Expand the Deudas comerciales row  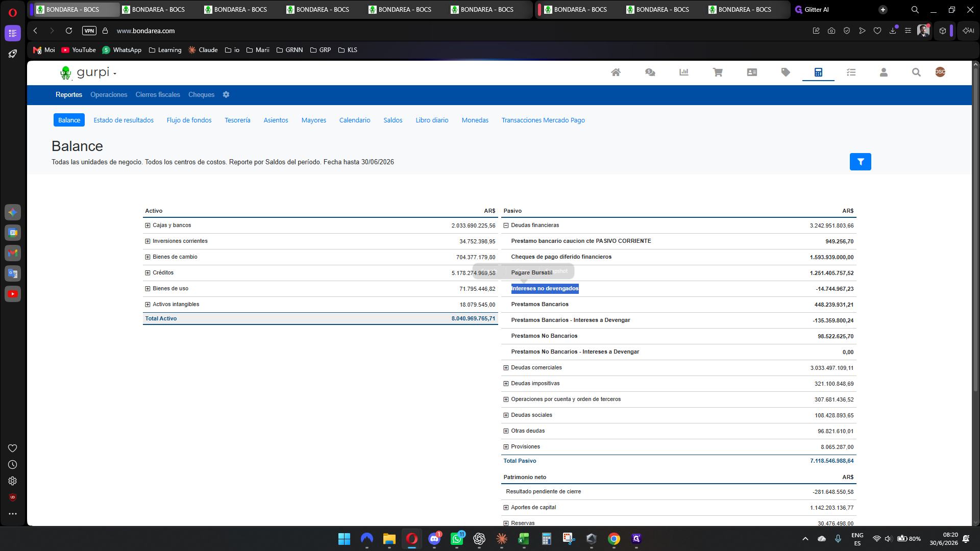506,368
